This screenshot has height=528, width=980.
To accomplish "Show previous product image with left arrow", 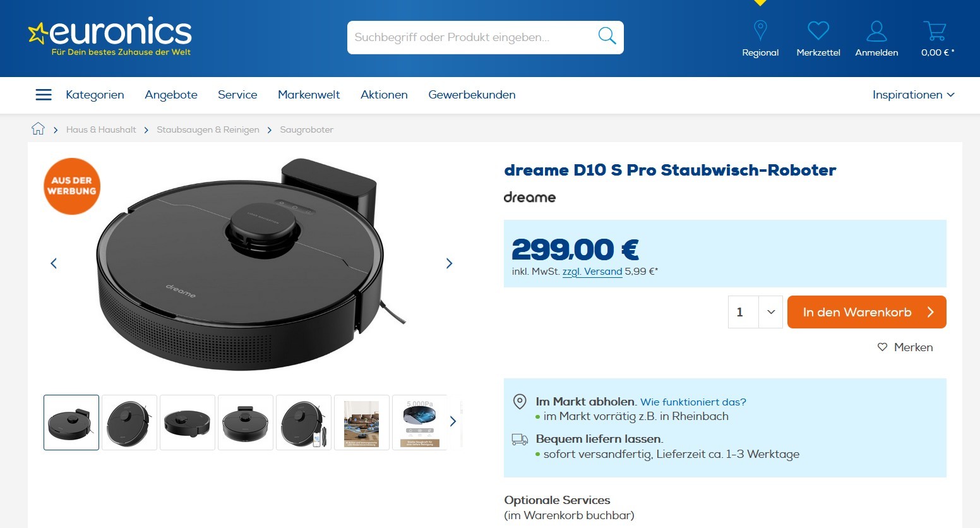I will (54, 263).
